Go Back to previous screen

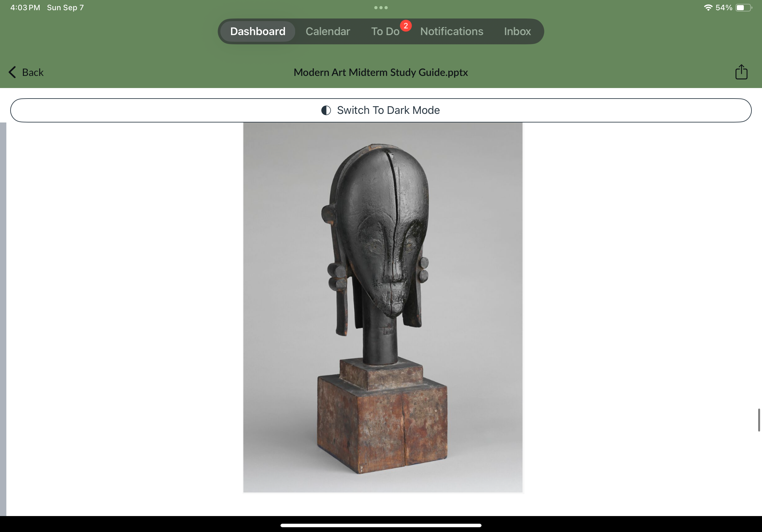coord(26,72)
